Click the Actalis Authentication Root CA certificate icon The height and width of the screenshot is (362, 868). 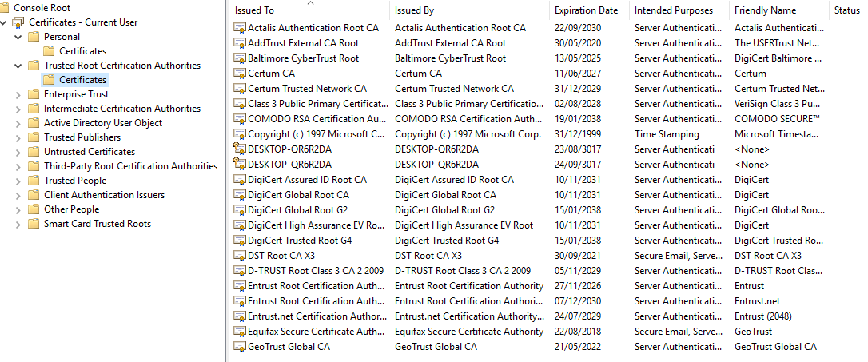click(x=240, y=28)
